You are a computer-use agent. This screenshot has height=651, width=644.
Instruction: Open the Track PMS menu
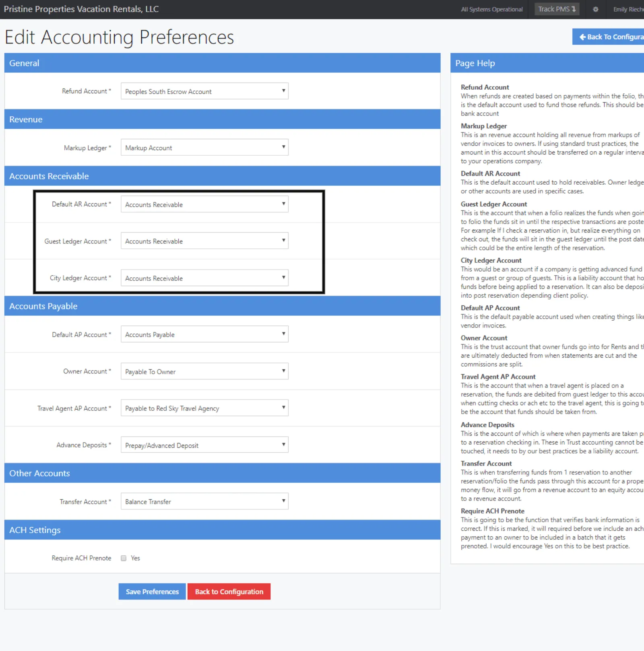pos(557,9)
